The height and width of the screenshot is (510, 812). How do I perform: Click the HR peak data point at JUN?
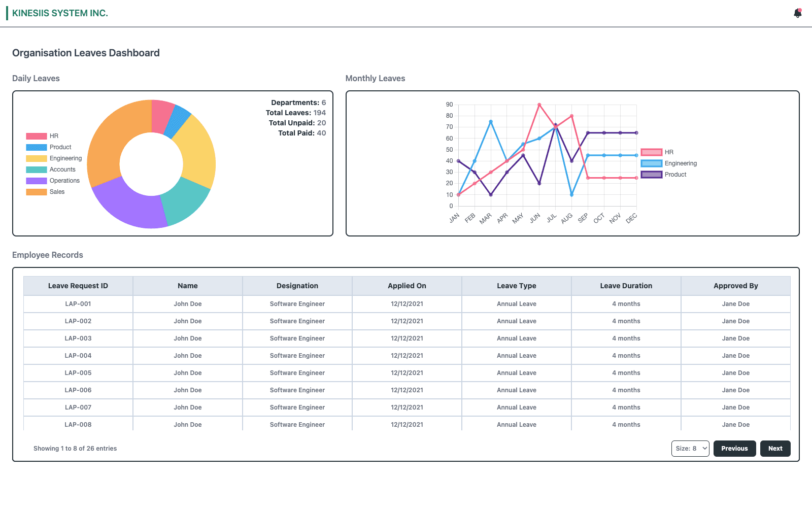539,105
